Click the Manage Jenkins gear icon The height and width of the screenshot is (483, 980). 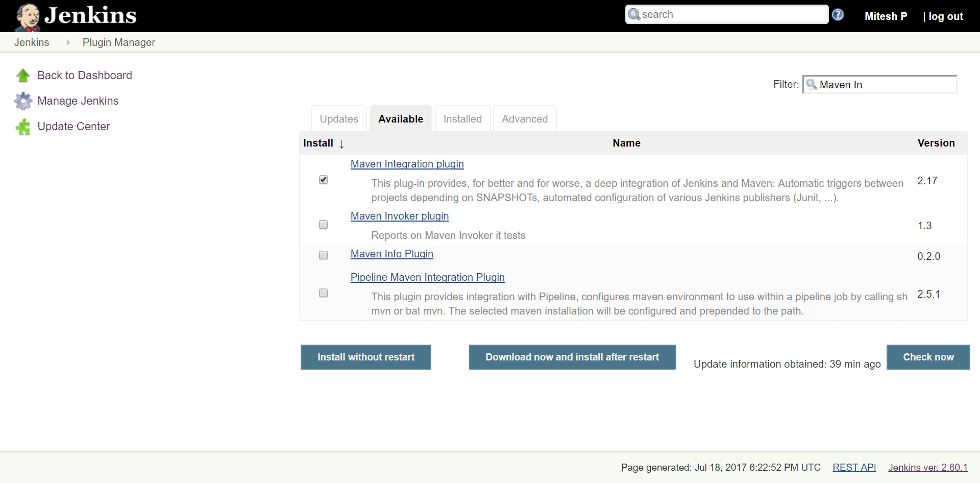23,101
